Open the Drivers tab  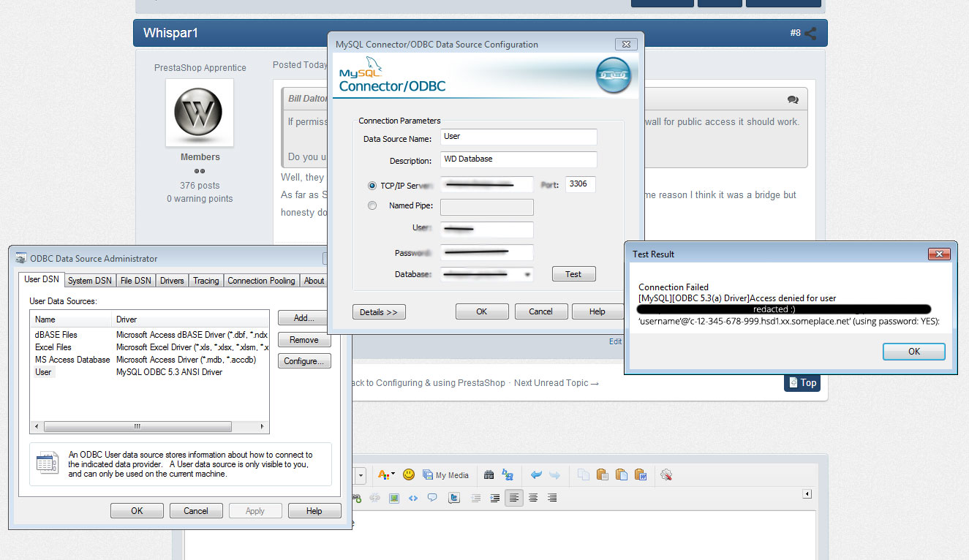pos(172,281)
